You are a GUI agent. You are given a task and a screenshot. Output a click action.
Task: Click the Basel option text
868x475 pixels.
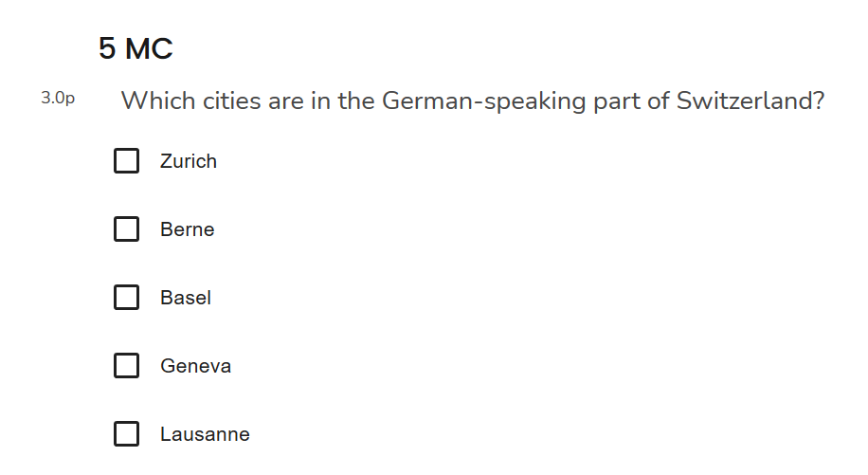tap(186, 298)
